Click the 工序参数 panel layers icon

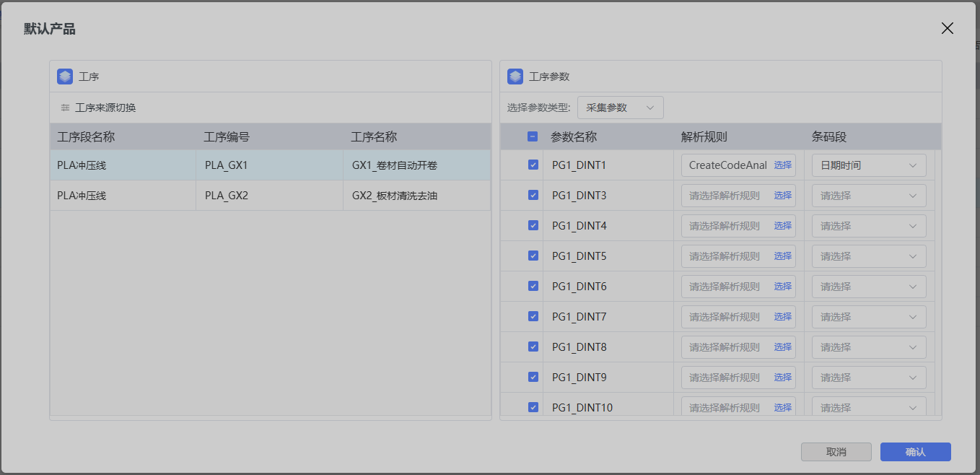515,77
